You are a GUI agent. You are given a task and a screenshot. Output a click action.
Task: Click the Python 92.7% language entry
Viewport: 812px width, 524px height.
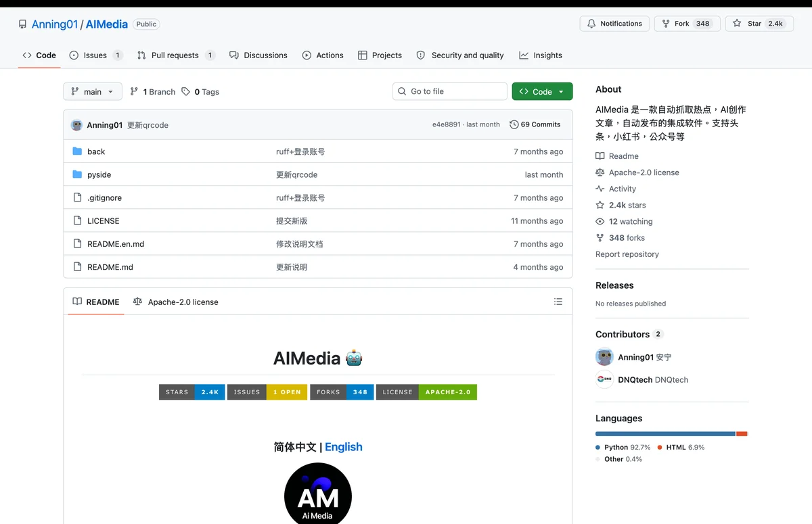tap(623, 447)
